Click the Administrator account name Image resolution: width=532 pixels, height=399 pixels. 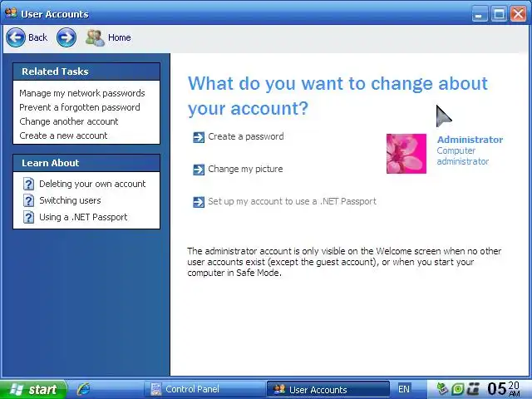pos(470,140)
